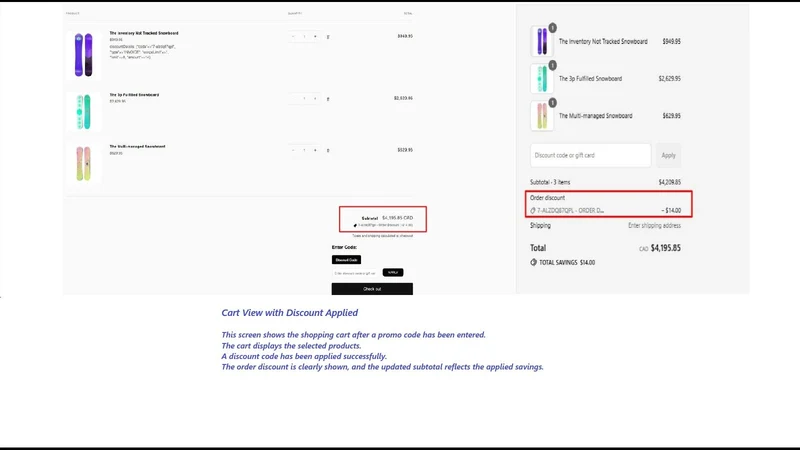Open the teal 3p Fulfilled Snowboard cart image
800x450 pixels.
pyautogui.click(x=84, y=112)
